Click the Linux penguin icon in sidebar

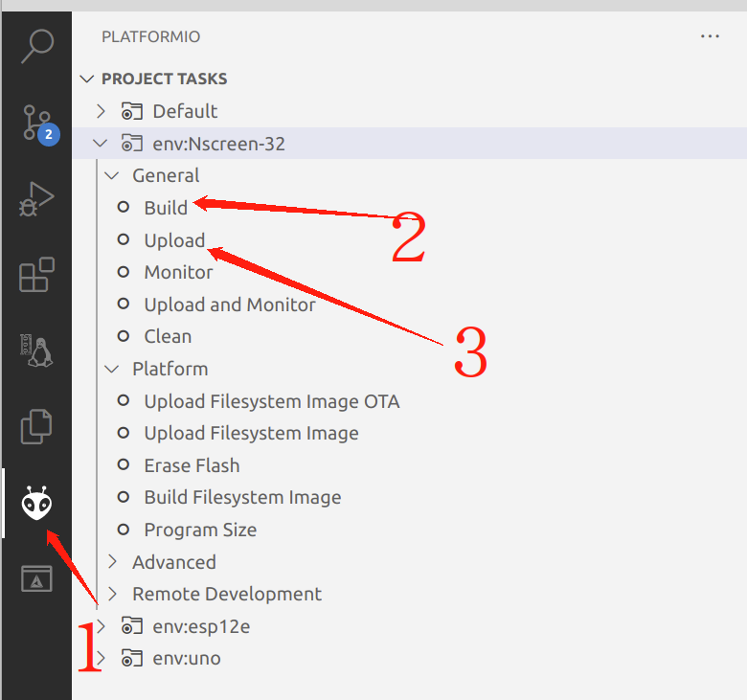(x=36, y=351)
